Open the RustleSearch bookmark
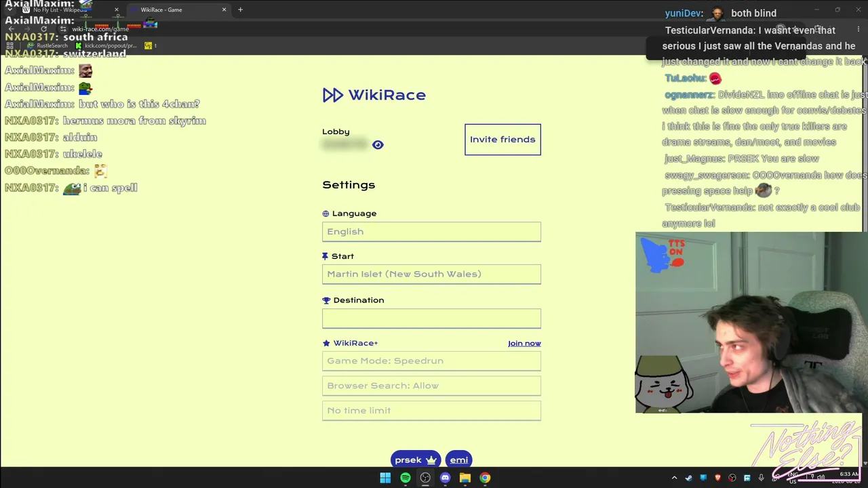 click(x=47, y=45)
